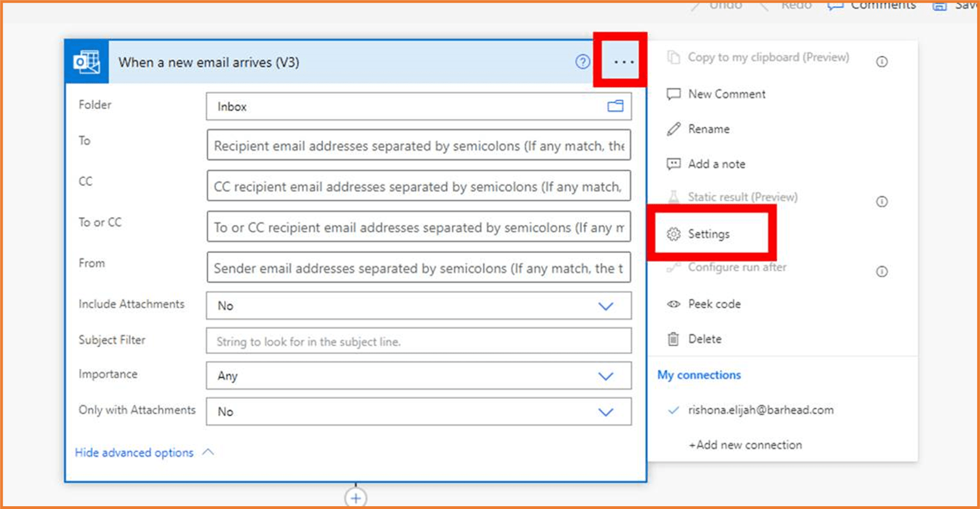Open the Only with Attachments dropdown

click(x=605, y=412)
